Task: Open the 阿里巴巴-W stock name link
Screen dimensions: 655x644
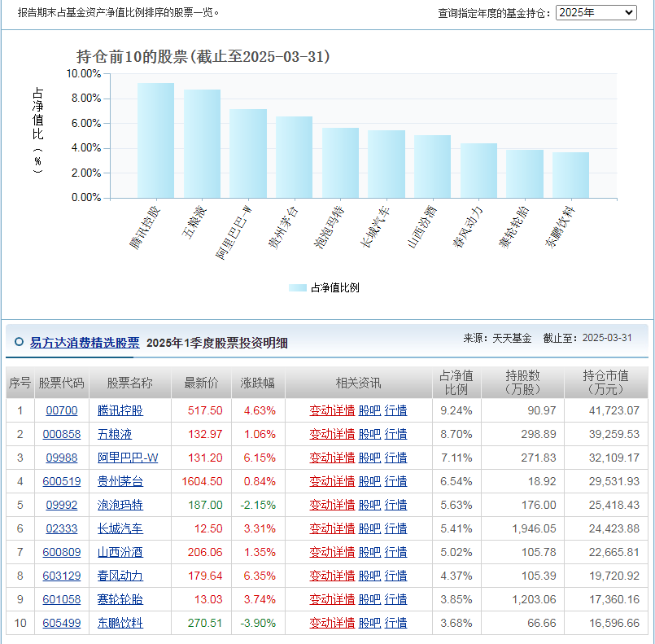Action: point(128,458)
